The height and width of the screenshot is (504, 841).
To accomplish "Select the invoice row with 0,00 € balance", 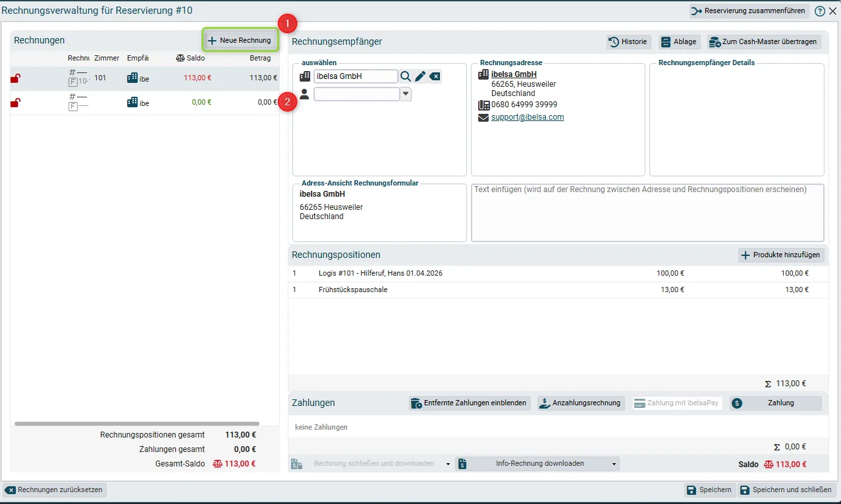I will 144,103.
